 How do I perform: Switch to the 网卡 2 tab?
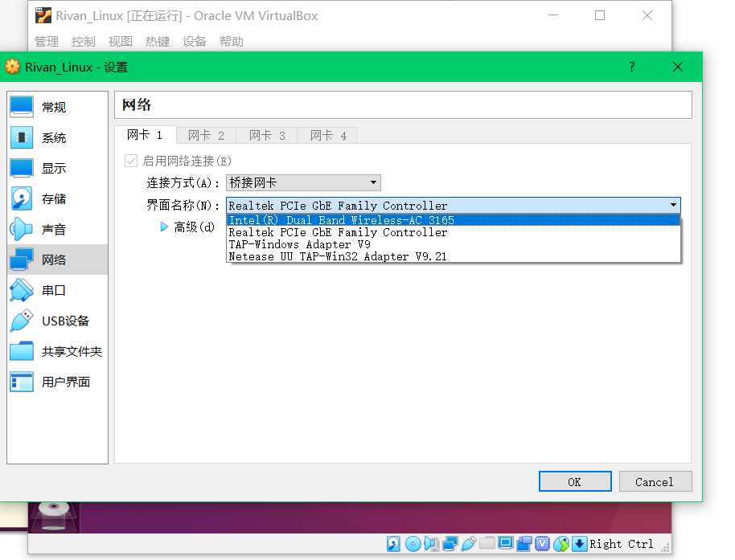click(206, 136)
